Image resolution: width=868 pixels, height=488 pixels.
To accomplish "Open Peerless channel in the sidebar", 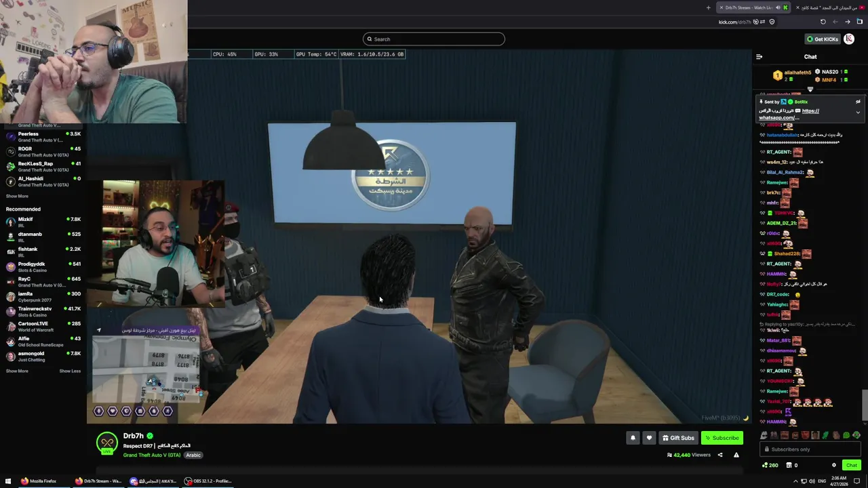I will pyautogui.click(x=43, y=136).
